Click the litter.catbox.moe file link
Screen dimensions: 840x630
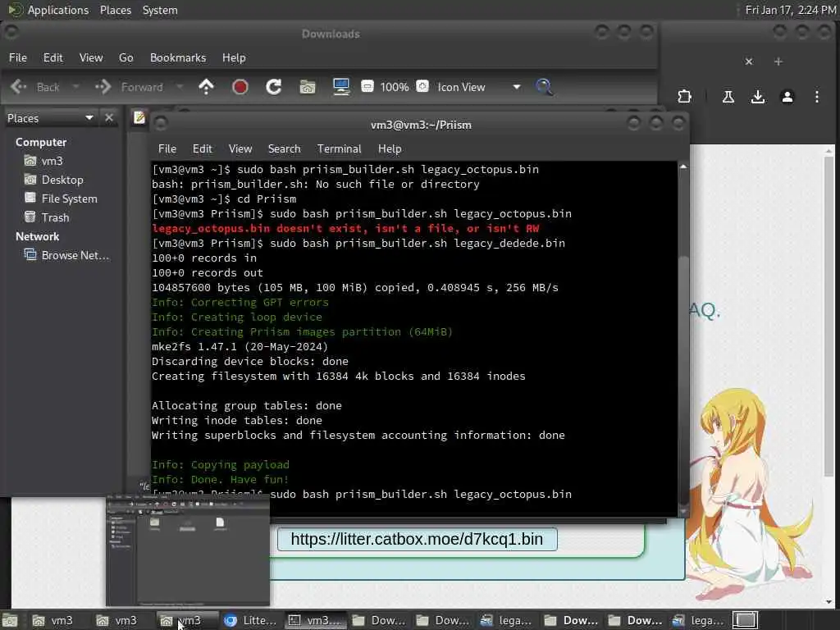(x=417, y=539)
